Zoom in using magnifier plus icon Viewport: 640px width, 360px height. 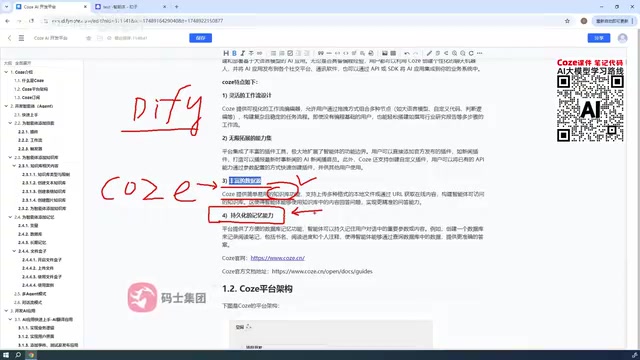coord(454,53)
